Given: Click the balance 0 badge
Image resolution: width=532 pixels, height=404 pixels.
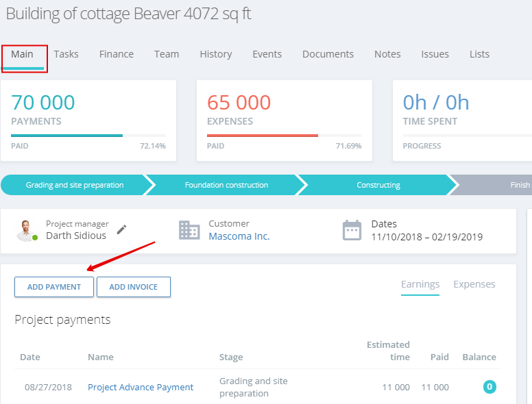Looking at the screenshot, I should pos(489,387).
